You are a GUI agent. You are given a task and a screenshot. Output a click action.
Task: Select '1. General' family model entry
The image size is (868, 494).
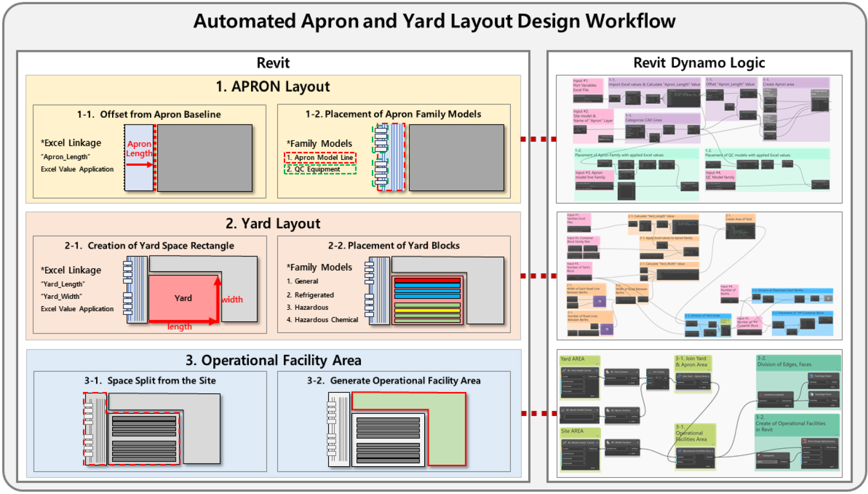[303, 281]
